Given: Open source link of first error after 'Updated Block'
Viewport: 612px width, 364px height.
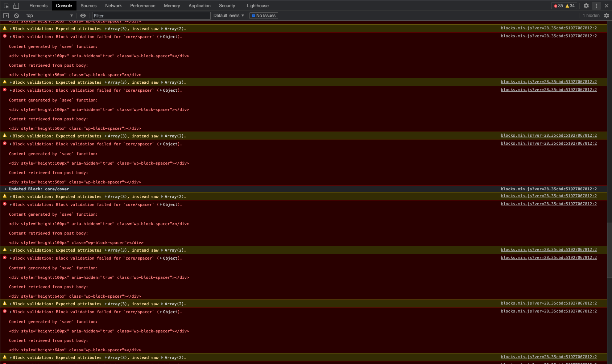Looking at the screenshot, I should click(x=549, y=204).
